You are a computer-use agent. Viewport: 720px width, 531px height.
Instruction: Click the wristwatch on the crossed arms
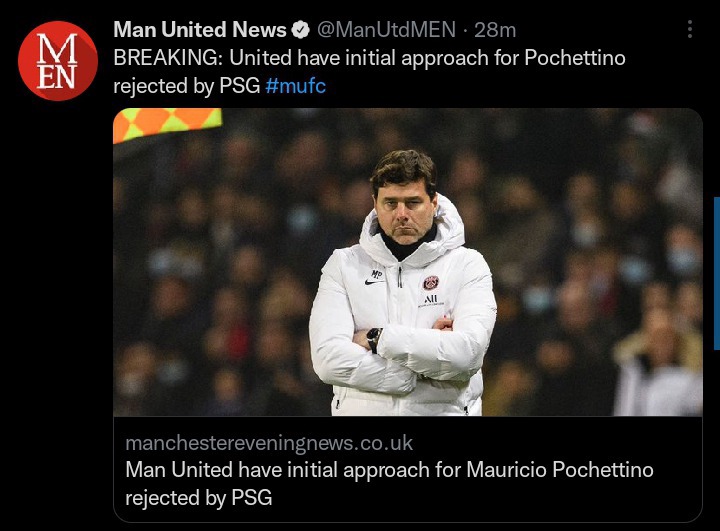click(x=374, y=340)
